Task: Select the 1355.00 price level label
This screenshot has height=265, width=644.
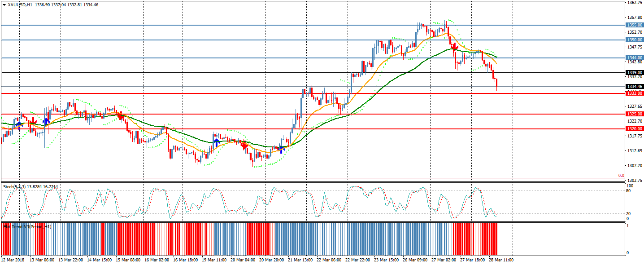Action: coord(635,25)
